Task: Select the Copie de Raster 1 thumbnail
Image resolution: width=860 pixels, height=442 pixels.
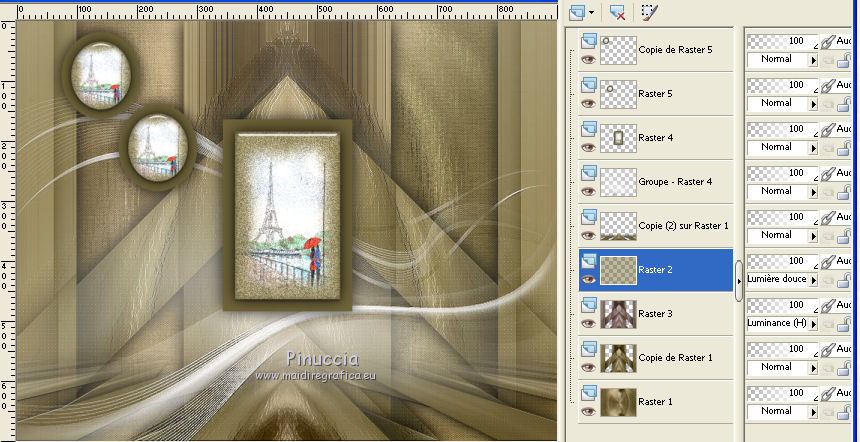Action: tap(618, 358)
